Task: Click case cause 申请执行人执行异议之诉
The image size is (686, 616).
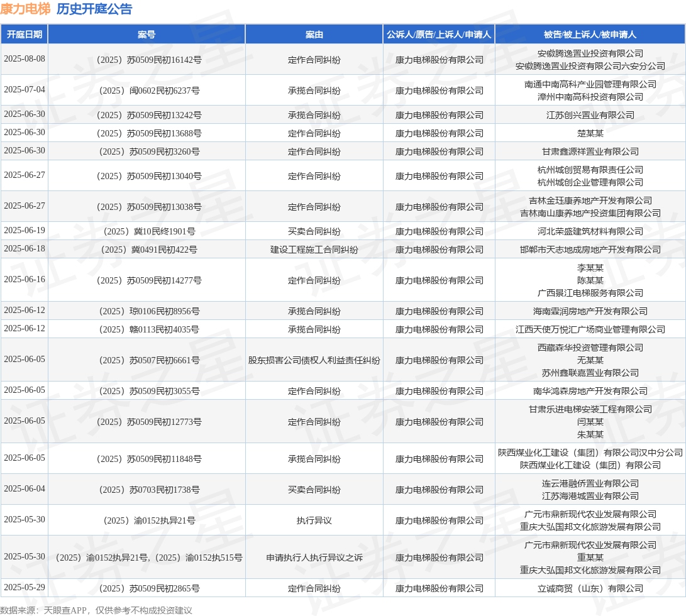Action: point(314,558)
